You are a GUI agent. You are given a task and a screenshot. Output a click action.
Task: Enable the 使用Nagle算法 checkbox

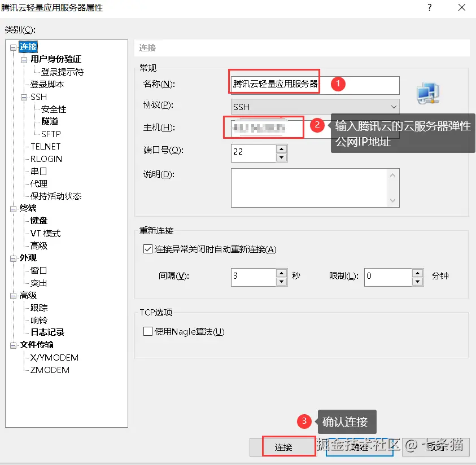[147, 331]
